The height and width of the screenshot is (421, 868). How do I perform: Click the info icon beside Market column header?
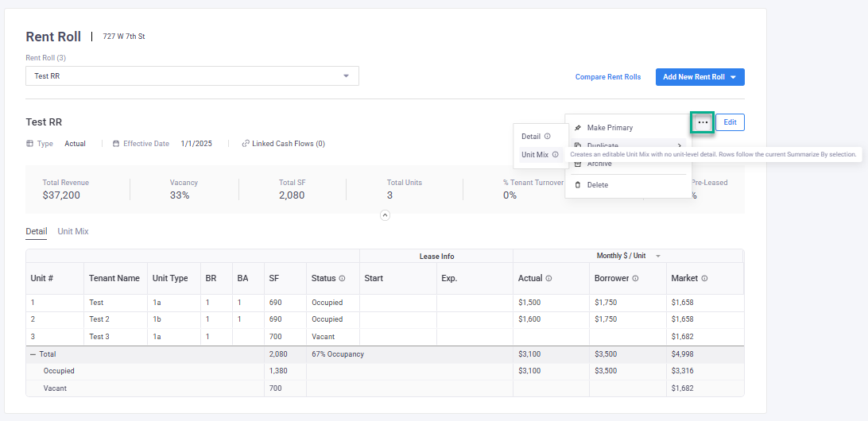click(x=705, y=278)
